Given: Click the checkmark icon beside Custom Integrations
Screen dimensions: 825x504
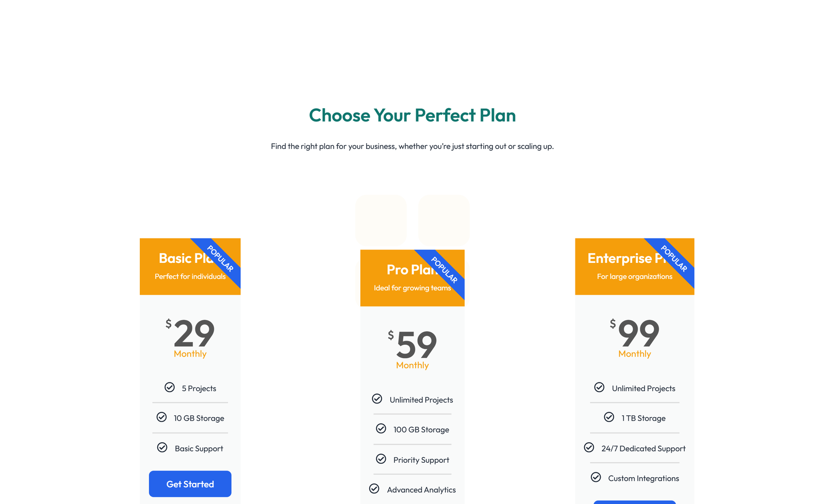Looking at the screenshot, I should click(596, 477).
